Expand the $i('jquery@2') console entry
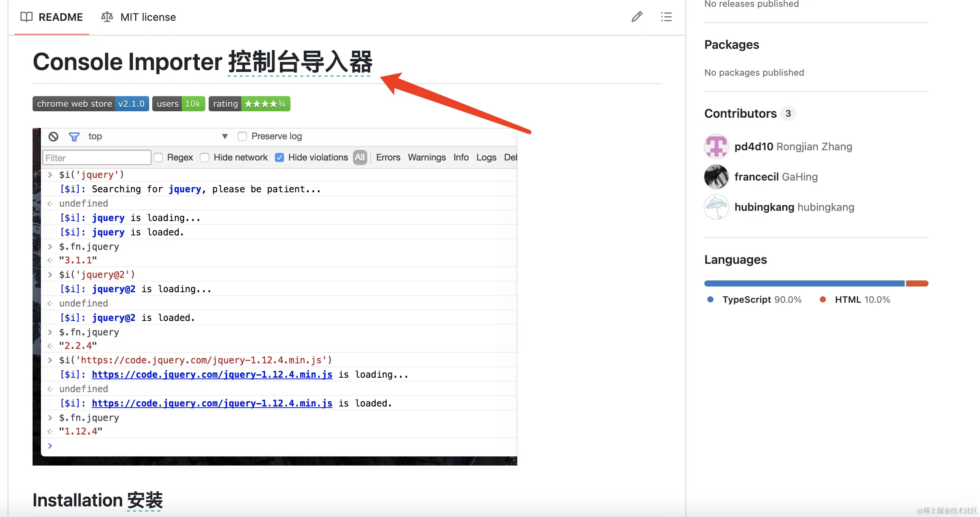 [50, 274]
